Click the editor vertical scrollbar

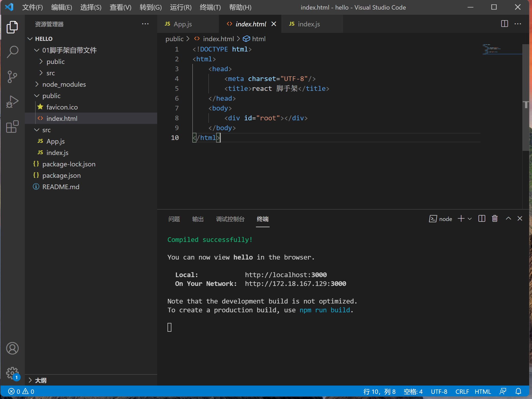pyautogui.click(x=526, y=97)
